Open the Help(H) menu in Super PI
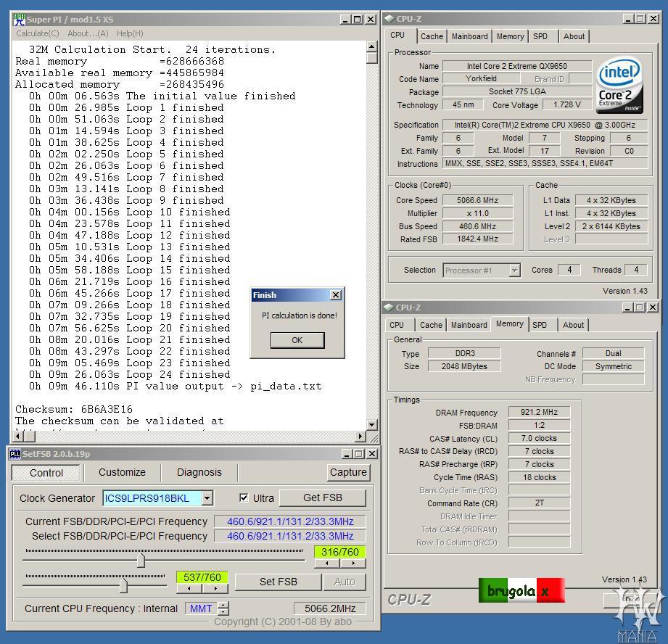This screenshot has height=644, width=668. pyautogui.click(x=130, y=33)
